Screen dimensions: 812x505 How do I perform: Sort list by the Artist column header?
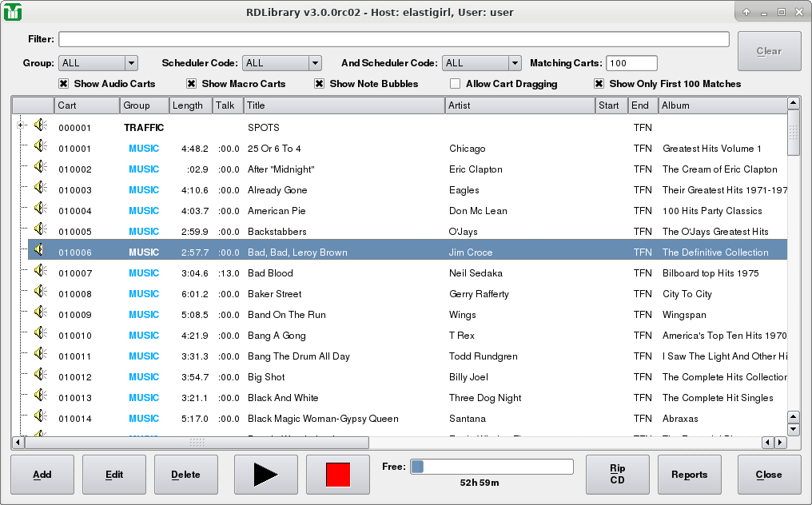point(519,105)
